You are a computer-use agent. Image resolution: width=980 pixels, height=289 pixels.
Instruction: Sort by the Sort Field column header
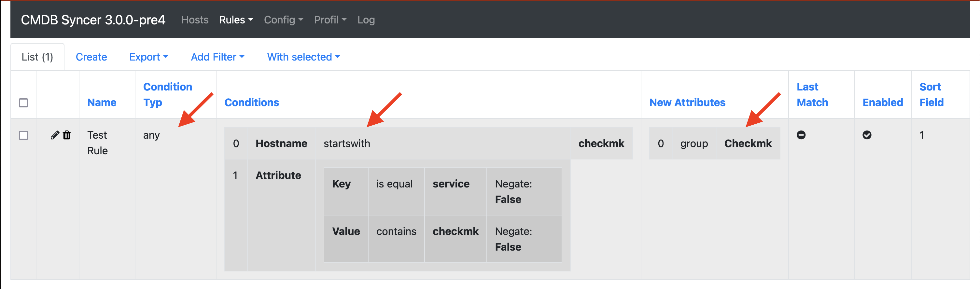pos(931,95)
